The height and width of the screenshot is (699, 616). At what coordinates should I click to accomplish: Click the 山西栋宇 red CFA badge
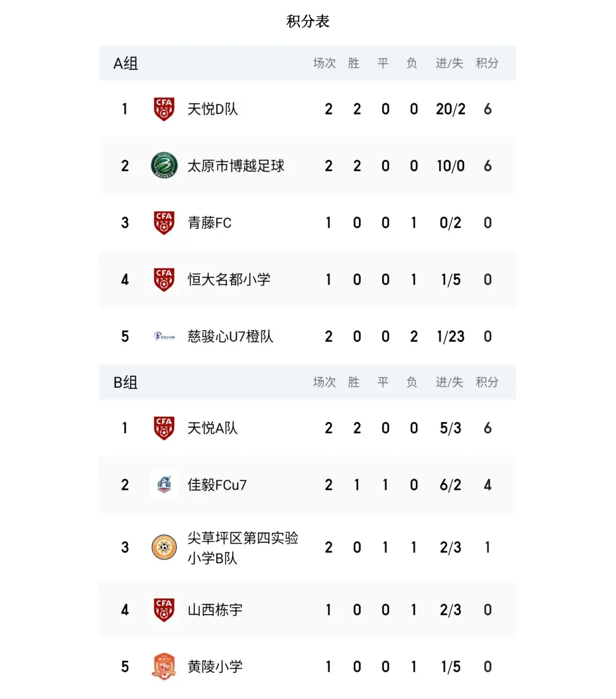[x=164, y=610]
